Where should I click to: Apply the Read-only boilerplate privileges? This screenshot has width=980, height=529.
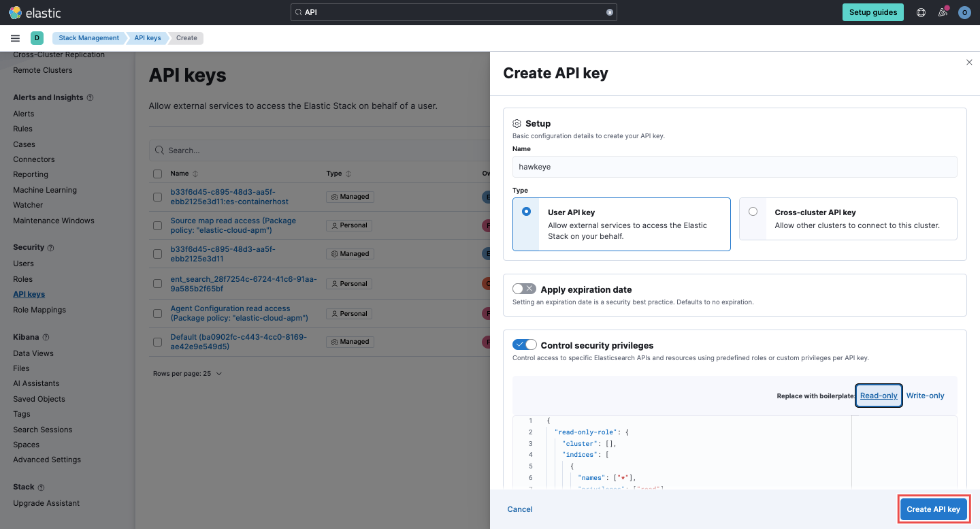pyautogui.click(x=879, y=395)
